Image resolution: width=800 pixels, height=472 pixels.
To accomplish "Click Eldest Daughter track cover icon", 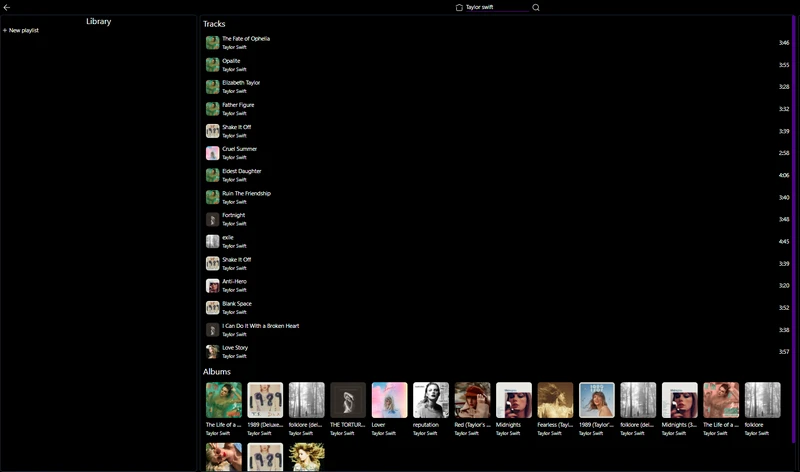I will 212,175.
